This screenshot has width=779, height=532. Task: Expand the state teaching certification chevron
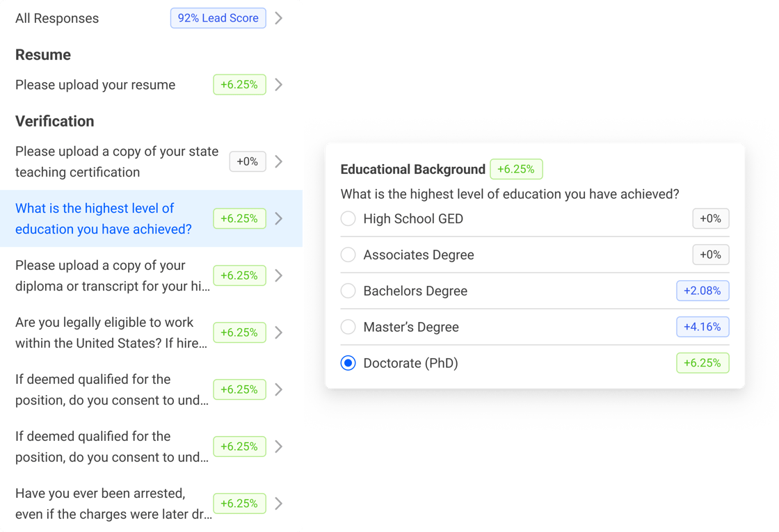(x=278, y=162)
